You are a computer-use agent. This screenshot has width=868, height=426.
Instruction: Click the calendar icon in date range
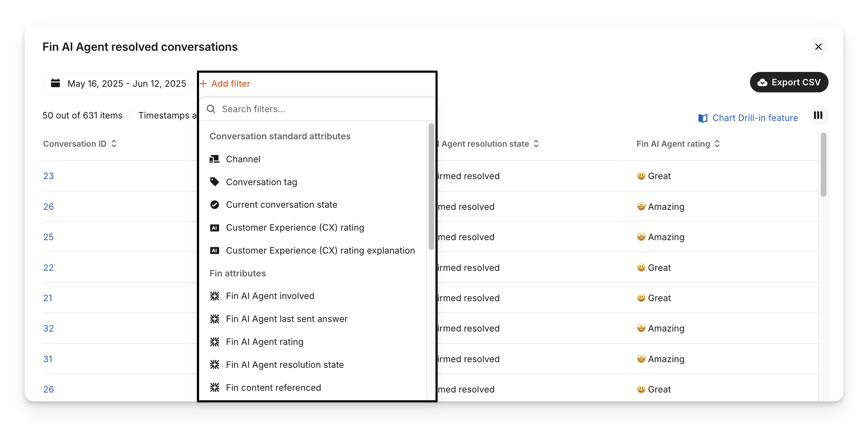(56, 83)
